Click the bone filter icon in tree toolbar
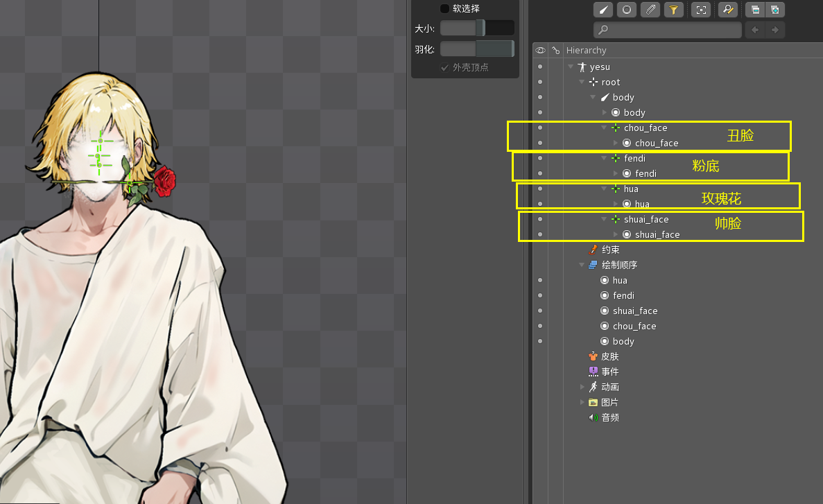The height and width of the screenshot is (504, 823). pos(603,10)
